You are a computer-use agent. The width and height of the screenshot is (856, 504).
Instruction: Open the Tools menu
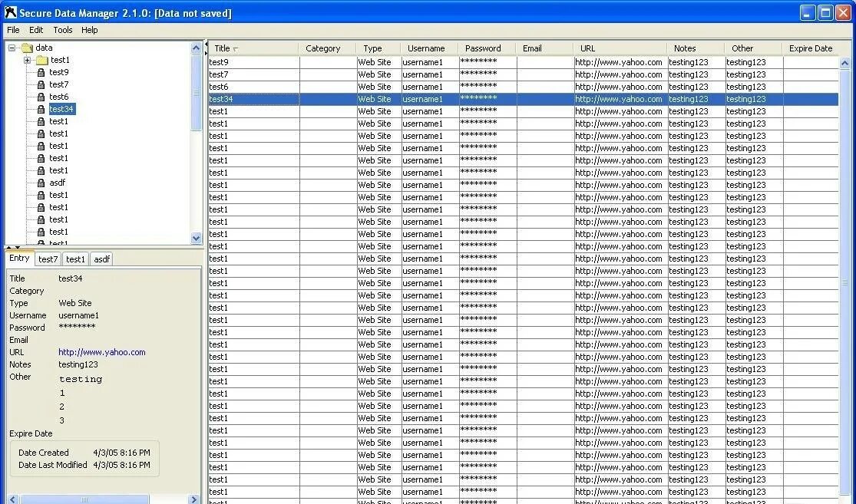point(62,30)
